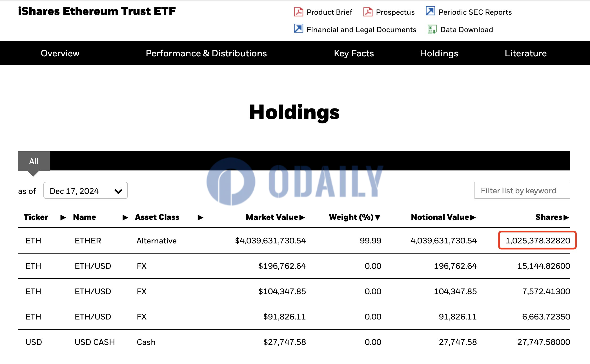Sort holdings by Notional Value column
The image size is (590, 364).
443,217
